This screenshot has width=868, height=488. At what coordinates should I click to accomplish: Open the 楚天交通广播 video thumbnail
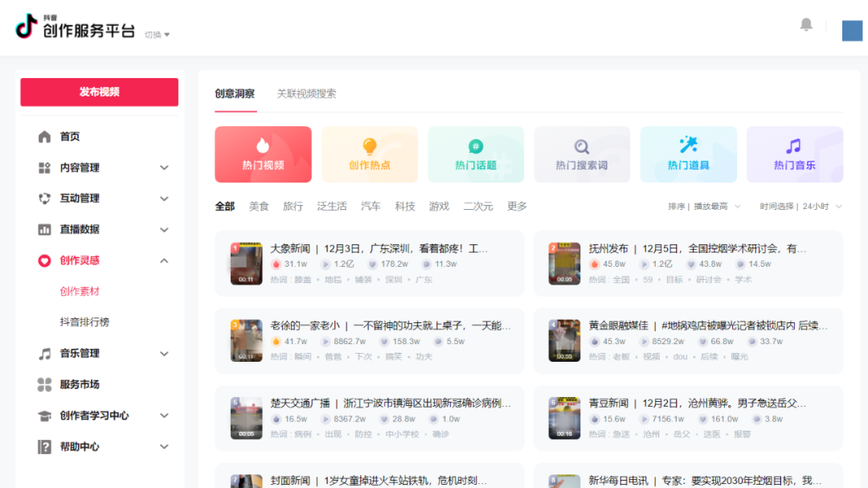click(247, 418)
